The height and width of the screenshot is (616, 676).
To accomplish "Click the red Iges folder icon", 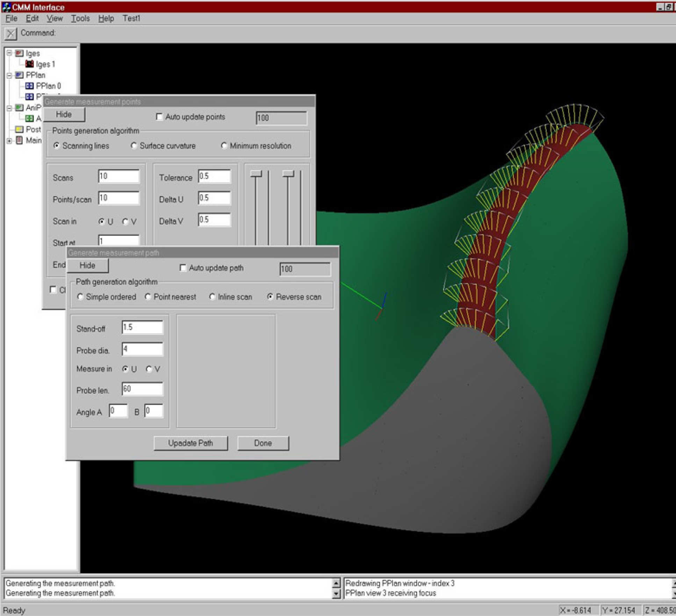I will tap(19, 53).
